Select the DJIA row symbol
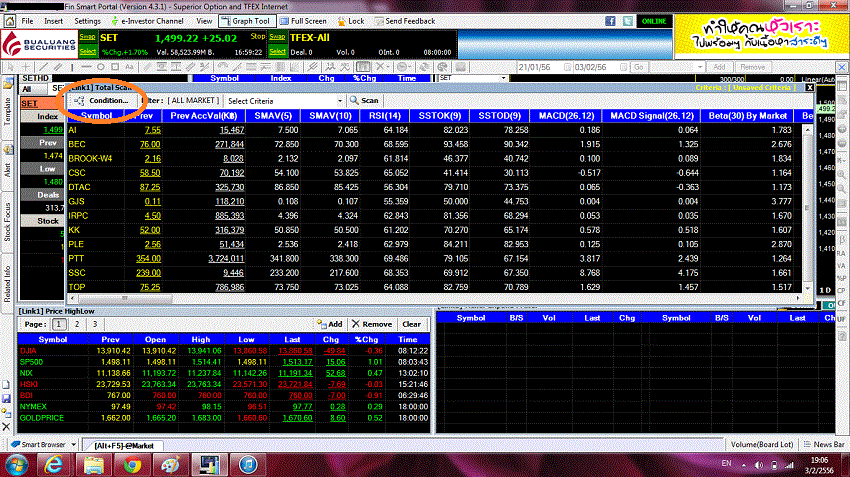This screenshot has height=477, width=850. point(28,351)
